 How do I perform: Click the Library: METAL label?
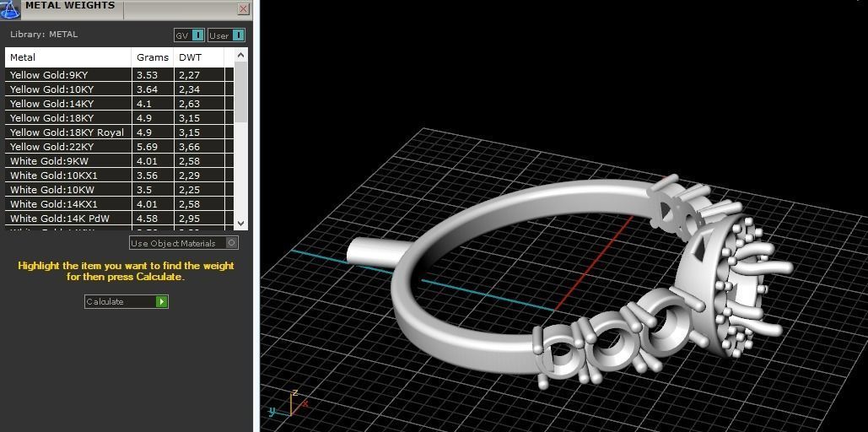[44, 35]
